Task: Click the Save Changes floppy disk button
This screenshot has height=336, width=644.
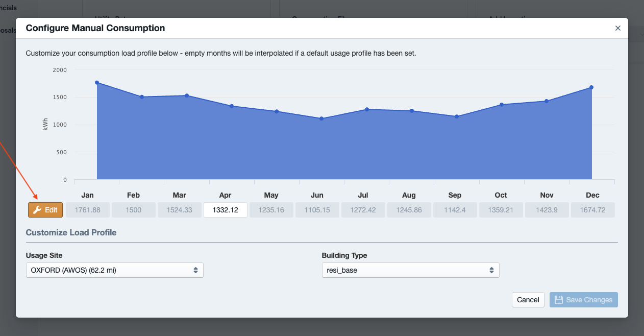Action: pyautogui.click(x=583, y=300)
